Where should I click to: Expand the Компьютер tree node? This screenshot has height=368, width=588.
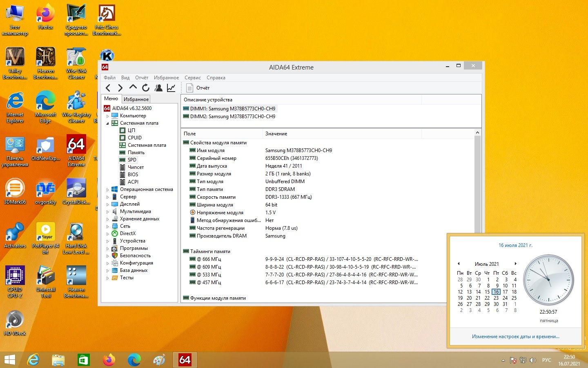[x=108, y=116]
